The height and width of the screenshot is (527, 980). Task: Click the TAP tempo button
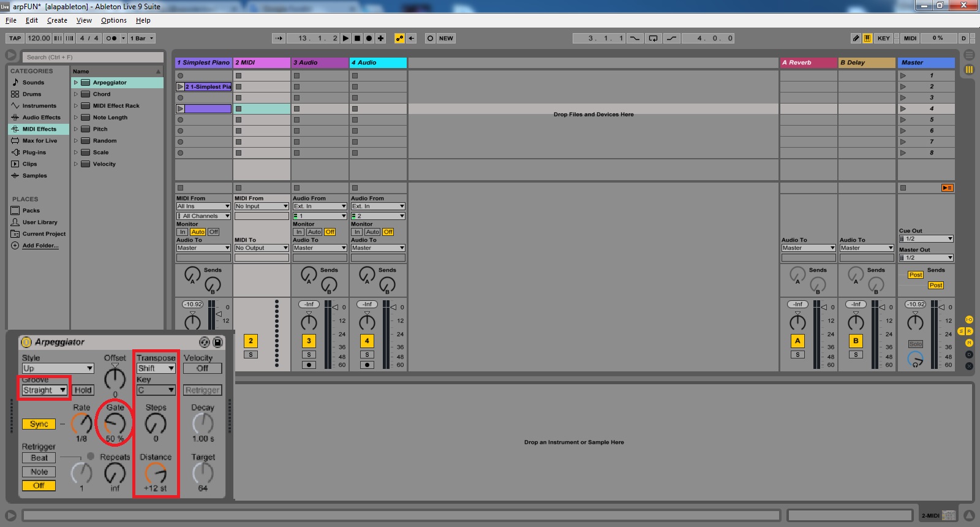pos(15,38)
